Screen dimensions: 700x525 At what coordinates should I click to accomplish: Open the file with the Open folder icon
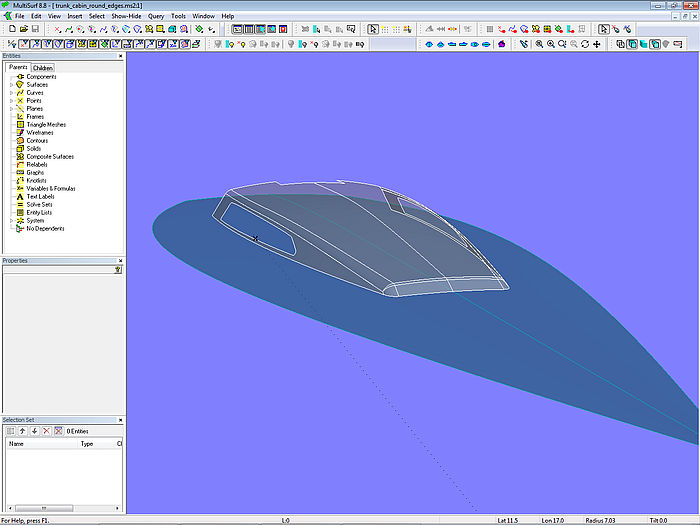(x=23, y=29)
